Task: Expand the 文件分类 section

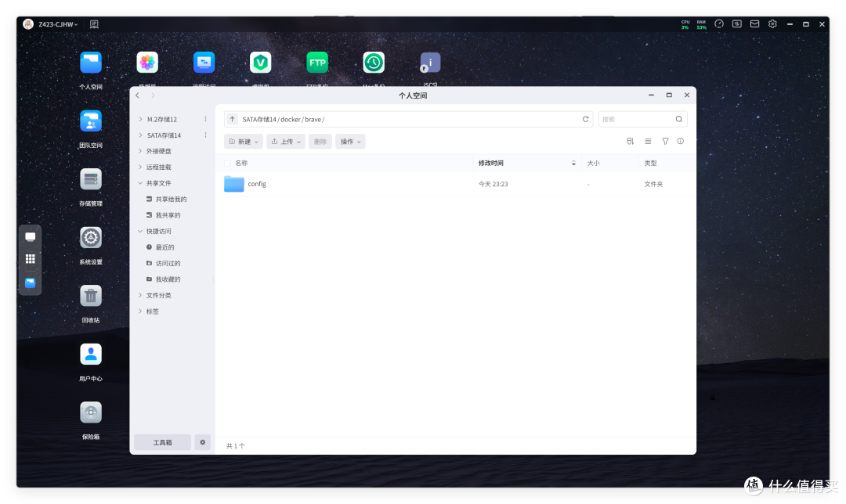Action: (x=140, y=295)
